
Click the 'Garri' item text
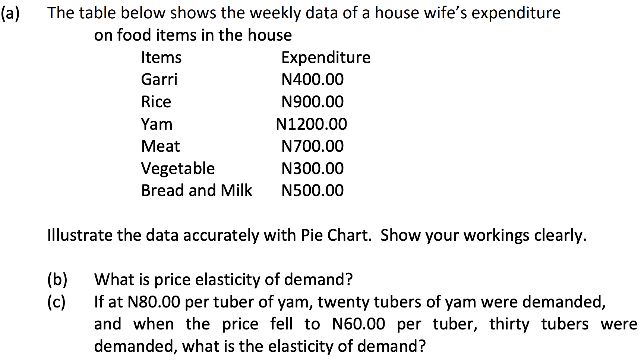click(x=159, y=79)
